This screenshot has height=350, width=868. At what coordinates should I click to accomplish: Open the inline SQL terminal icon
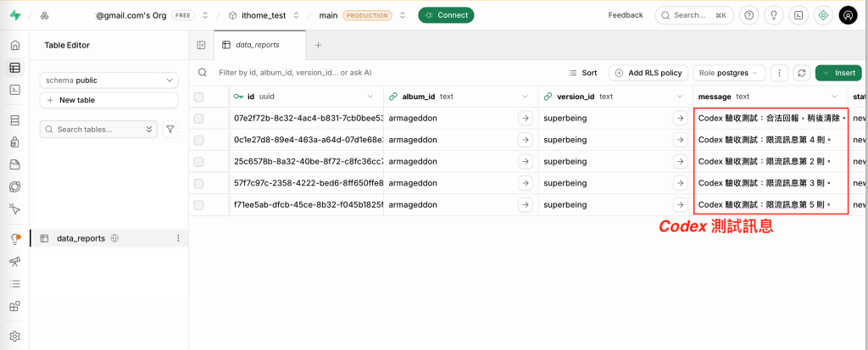coord(798,15)
